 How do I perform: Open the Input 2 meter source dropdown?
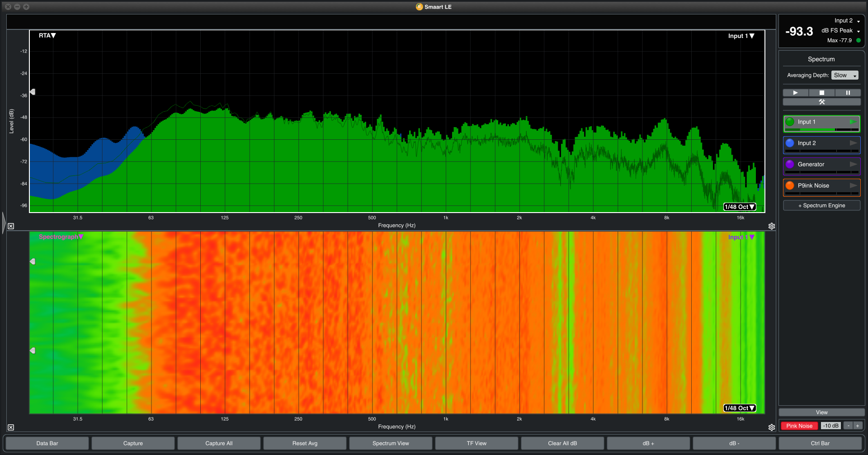click(847, 21)
